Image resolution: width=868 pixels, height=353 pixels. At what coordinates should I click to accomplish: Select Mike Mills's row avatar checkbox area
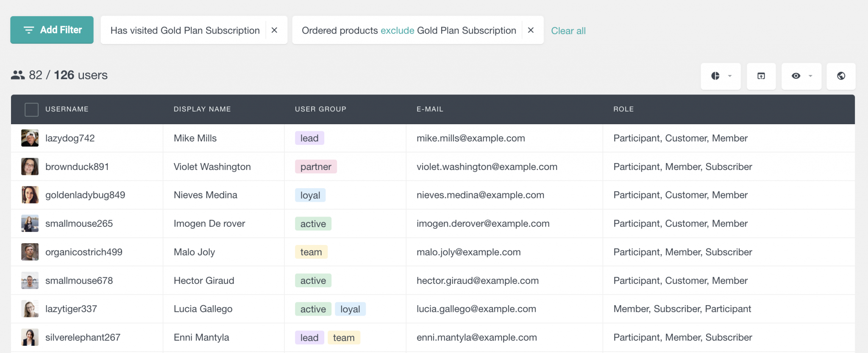29,138
